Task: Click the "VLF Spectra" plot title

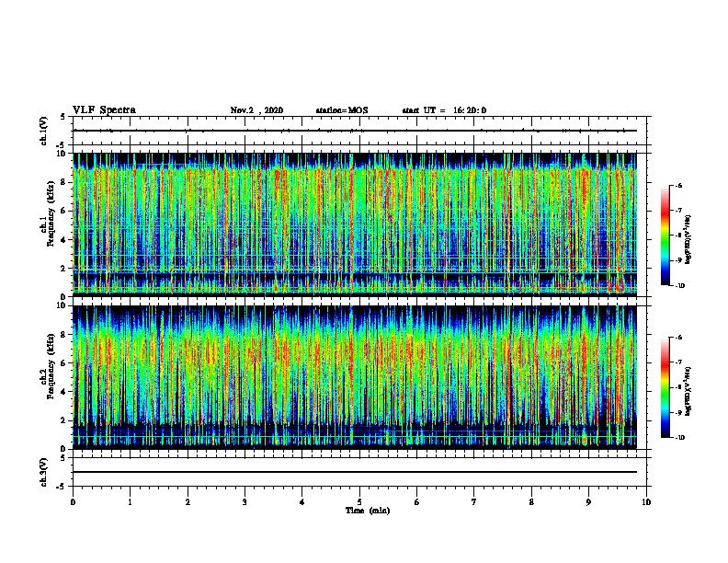Action: tap(104, 110)
